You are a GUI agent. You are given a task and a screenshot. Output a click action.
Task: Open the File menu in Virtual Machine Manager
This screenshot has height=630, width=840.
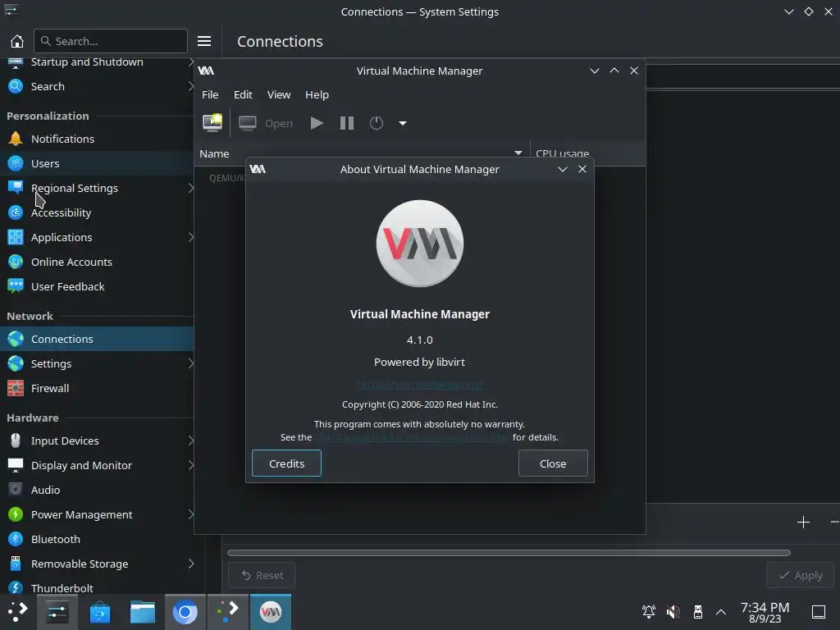[x=210, y=94]
